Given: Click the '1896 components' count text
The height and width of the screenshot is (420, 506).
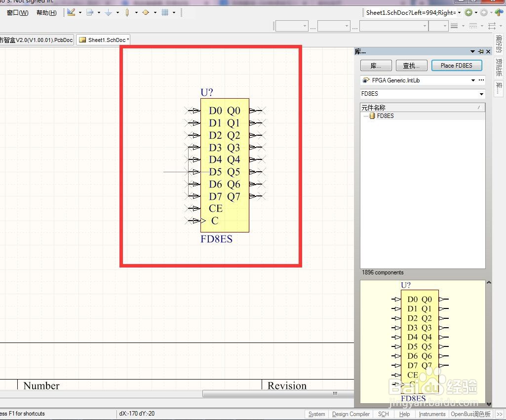Looking at the screenshot, I should coord(383,272).
